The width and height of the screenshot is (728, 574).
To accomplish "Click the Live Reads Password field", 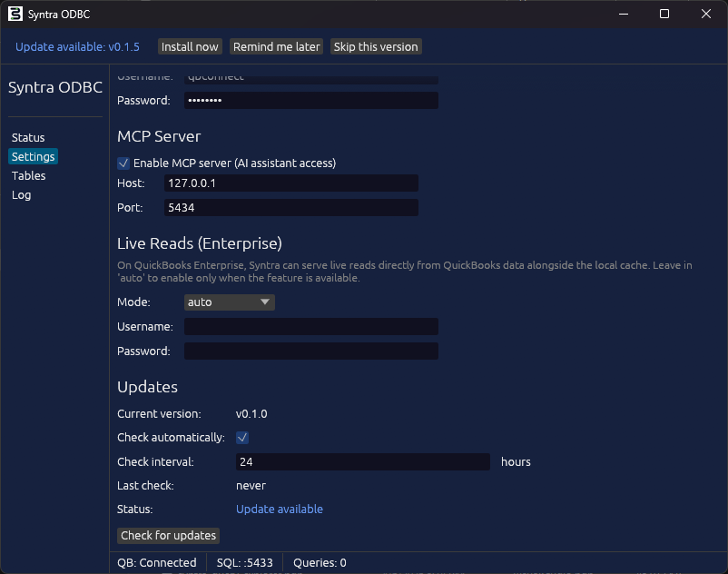I will coord(309,351).
